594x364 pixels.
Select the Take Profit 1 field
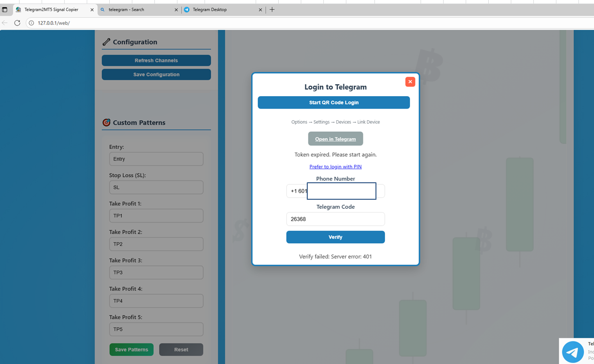click(156, 216)
